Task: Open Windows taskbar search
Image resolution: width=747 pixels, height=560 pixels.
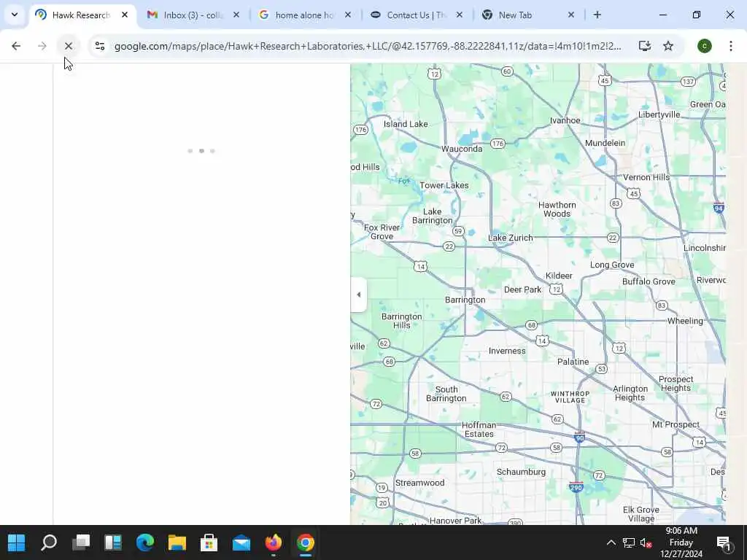Action: point(49,542)
